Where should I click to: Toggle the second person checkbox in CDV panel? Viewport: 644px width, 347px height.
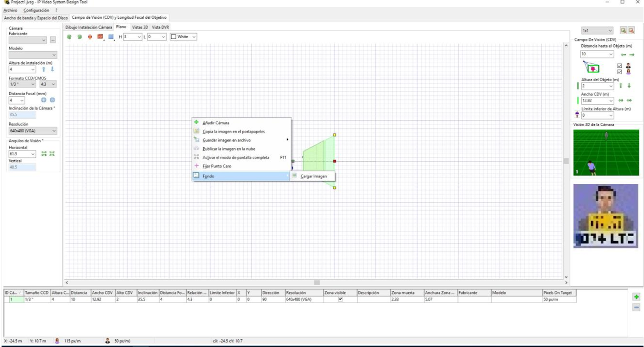(619, 72)
